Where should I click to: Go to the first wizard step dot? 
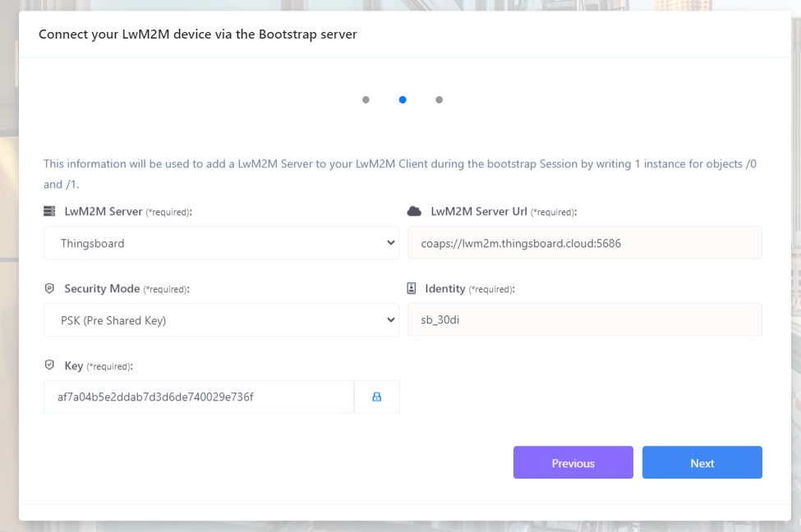click(x=366, y=99)
